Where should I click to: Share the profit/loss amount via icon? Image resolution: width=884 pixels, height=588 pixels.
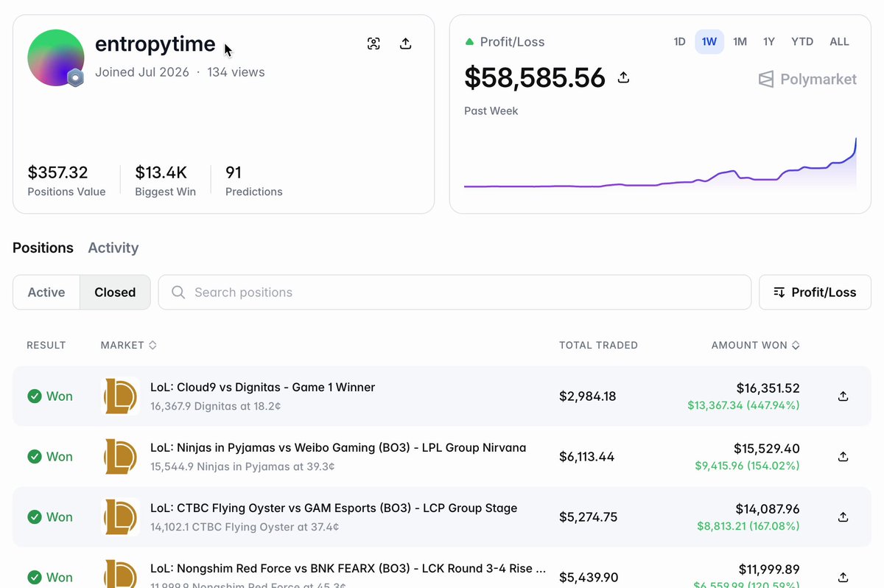coord(623,77)
